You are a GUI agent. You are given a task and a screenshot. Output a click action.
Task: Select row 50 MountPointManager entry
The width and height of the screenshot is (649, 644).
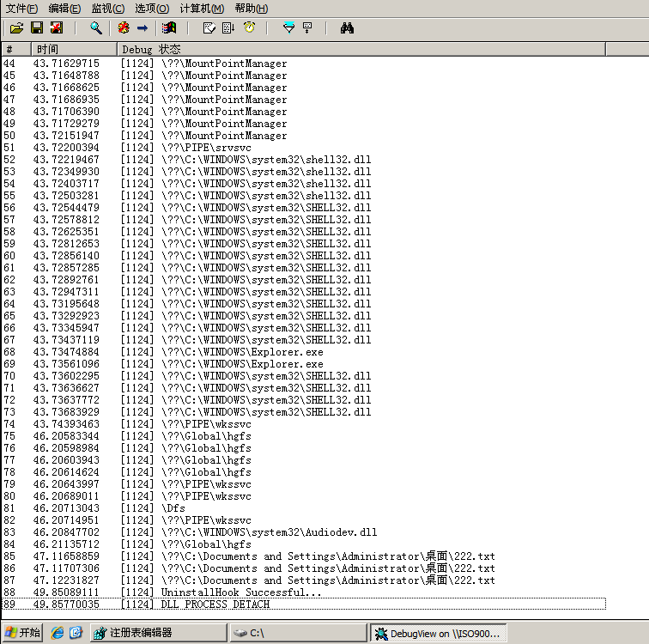click(x=304, y=136)
